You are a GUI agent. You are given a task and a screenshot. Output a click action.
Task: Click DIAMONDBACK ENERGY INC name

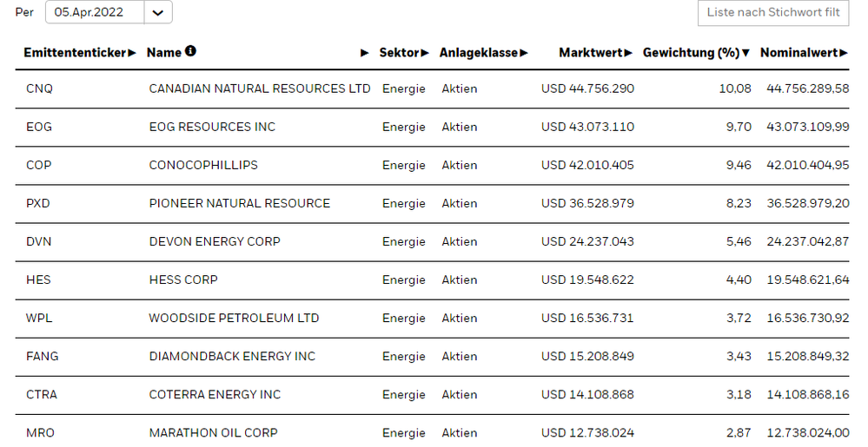coord(232,356)
